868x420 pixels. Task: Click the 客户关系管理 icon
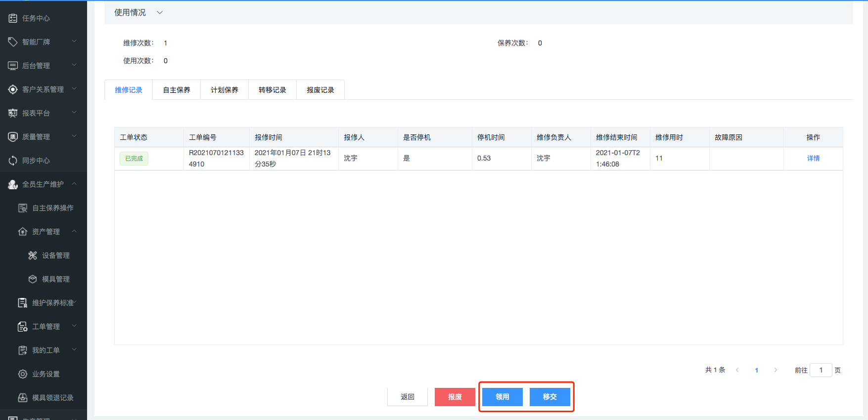click(x=13, y=89)
